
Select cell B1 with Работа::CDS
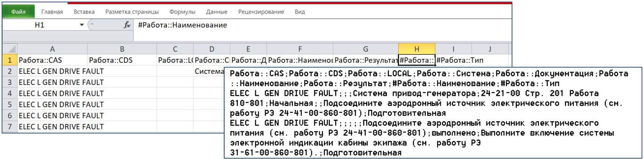(122, 60)
